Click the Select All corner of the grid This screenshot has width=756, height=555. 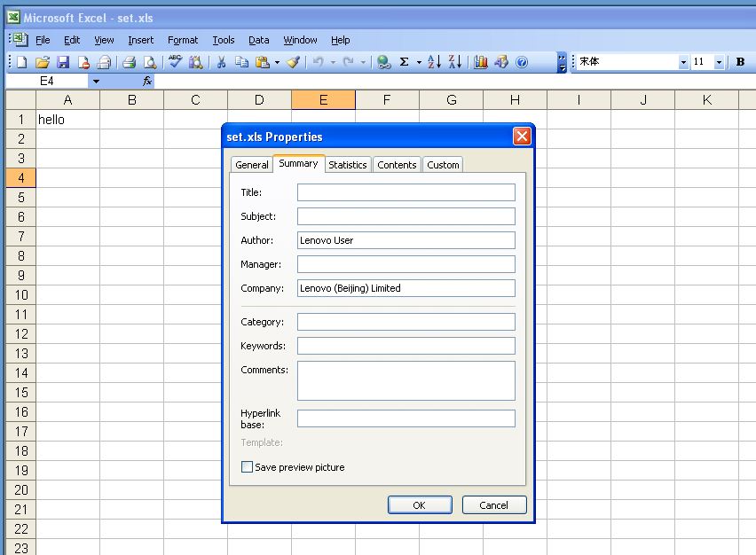(x=20, y=99)
